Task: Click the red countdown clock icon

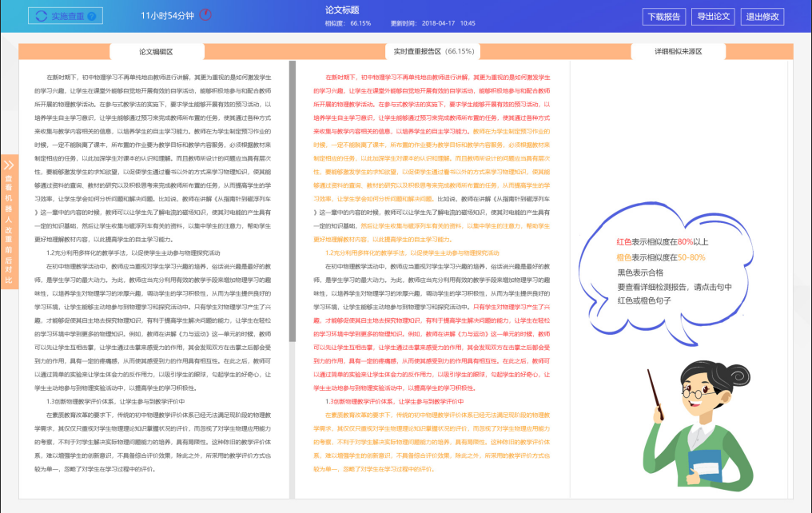Action: point(204,14)
